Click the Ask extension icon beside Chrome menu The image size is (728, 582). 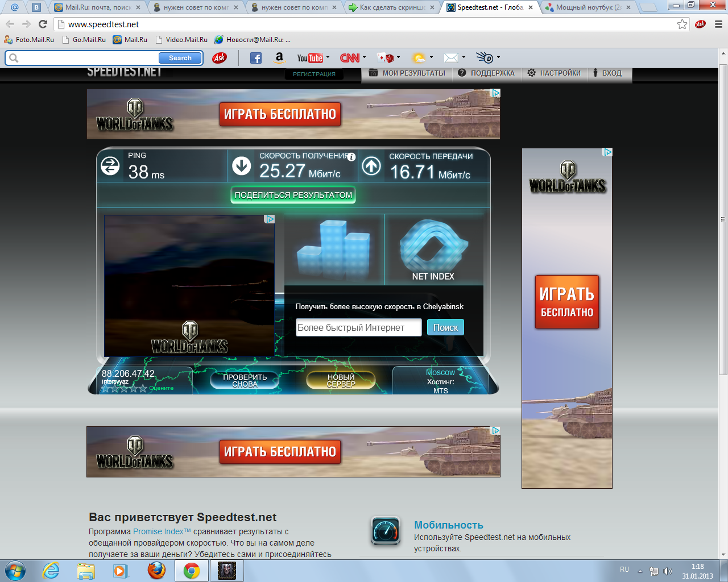(x=700, y=24)
